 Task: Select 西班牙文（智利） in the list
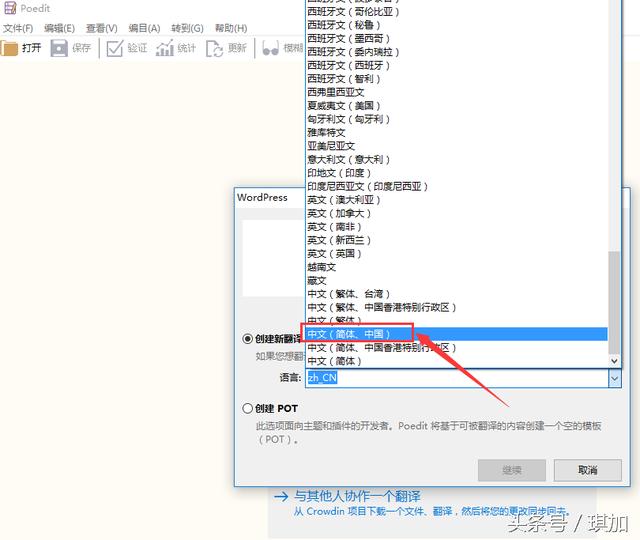pos(457,78)
